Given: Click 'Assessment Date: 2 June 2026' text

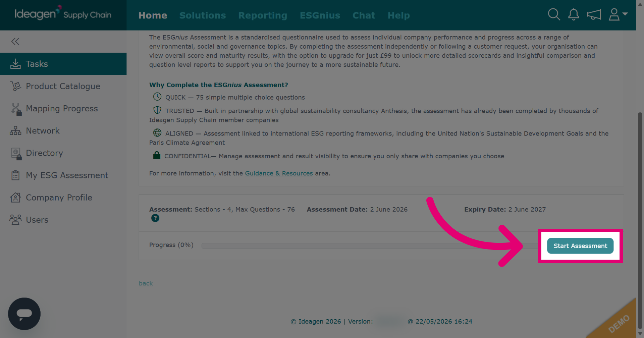Looking at the screenshot, I should (357, 210).
